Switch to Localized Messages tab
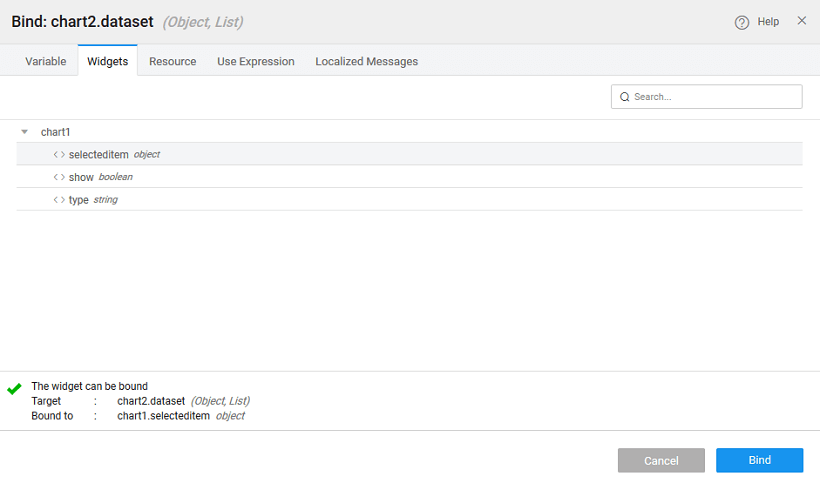This screenshot has width=820, height=483. pos(366,61)
